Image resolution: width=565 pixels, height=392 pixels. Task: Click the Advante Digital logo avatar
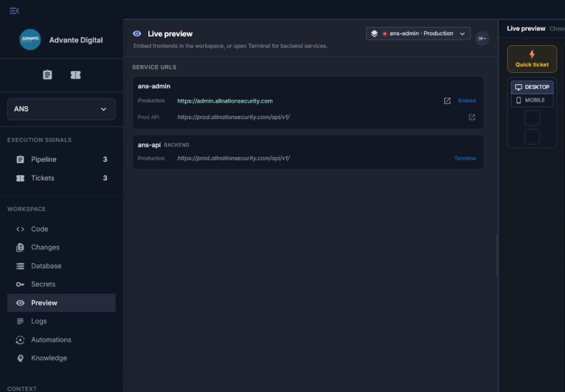[x=30, y=40]
